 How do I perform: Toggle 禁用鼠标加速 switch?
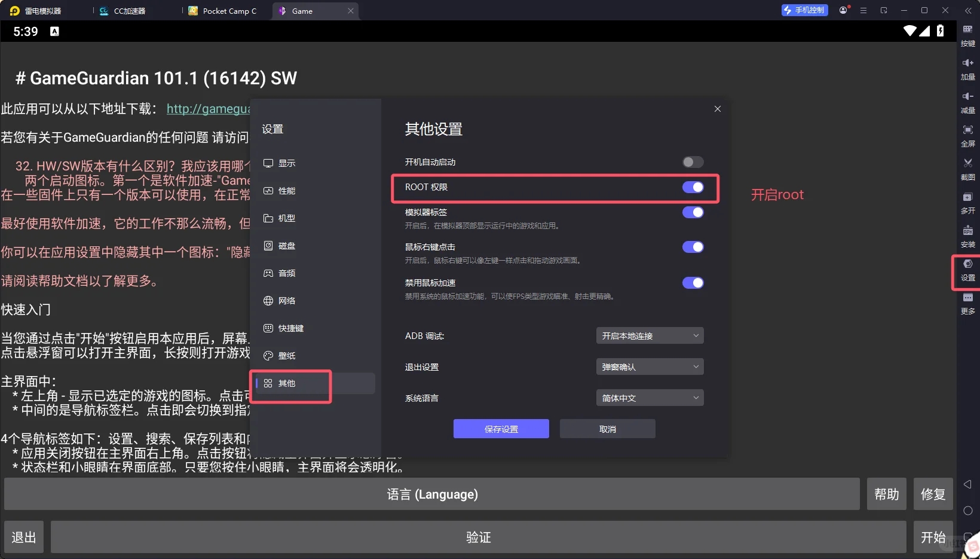[x=693, y=283]
